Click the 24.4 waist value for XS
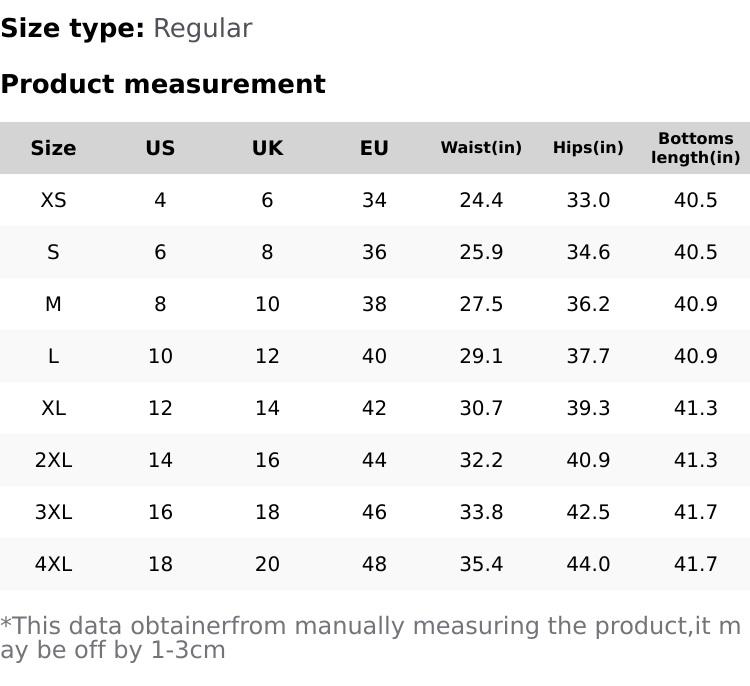The height and width of the screenshot is (686, 750). point(481,200)
